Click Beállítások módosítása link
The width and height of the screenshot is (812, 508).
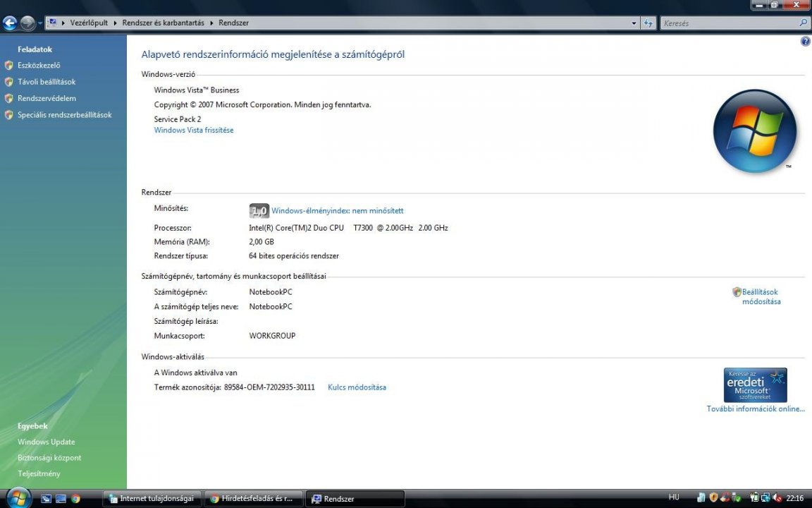761,296
